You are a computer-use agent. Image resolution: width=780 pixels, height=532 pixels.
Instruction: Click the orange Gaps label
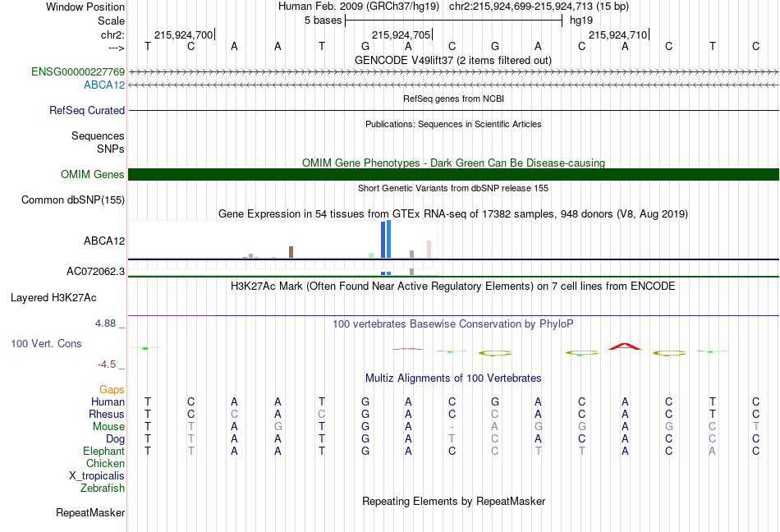(112, 389)
